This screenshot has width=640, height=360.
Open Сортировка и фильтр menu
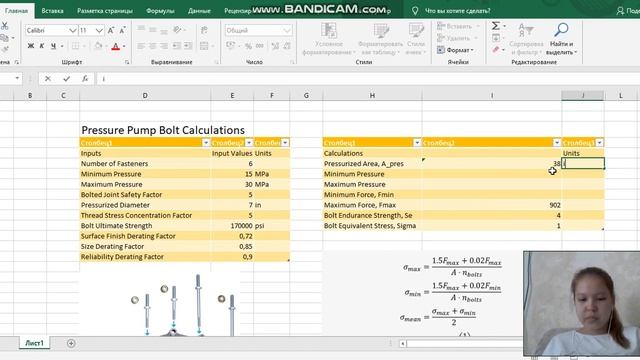click(526, 39)
